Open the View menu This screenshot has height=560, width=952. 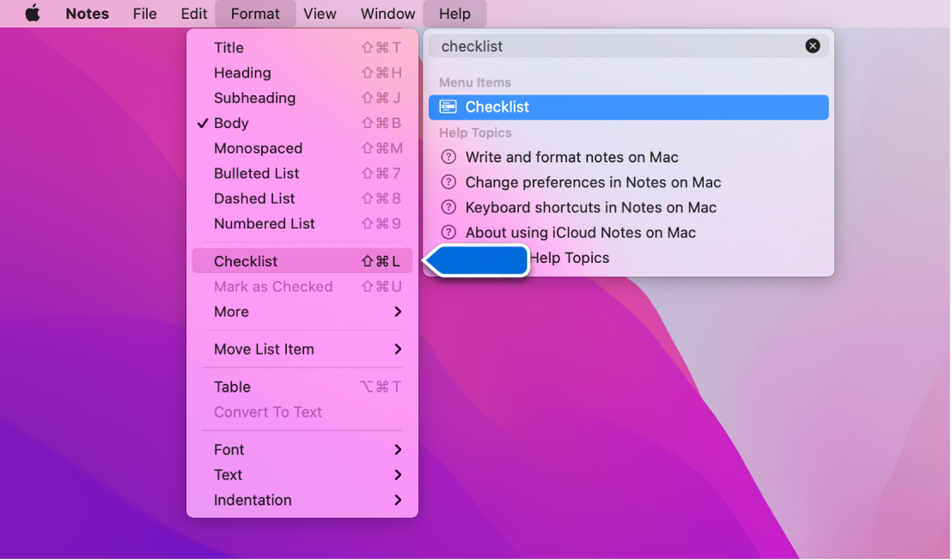(320, 13)
